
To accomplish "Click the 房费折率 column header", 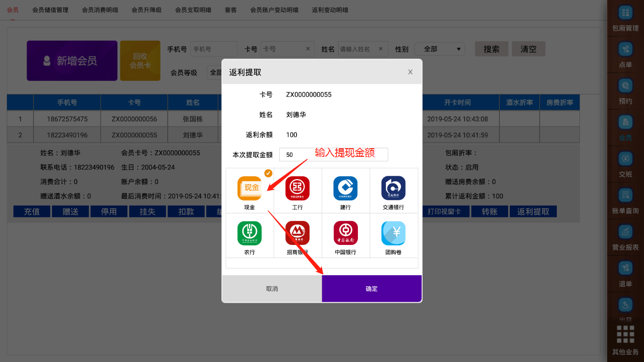I will click(559, 103).
